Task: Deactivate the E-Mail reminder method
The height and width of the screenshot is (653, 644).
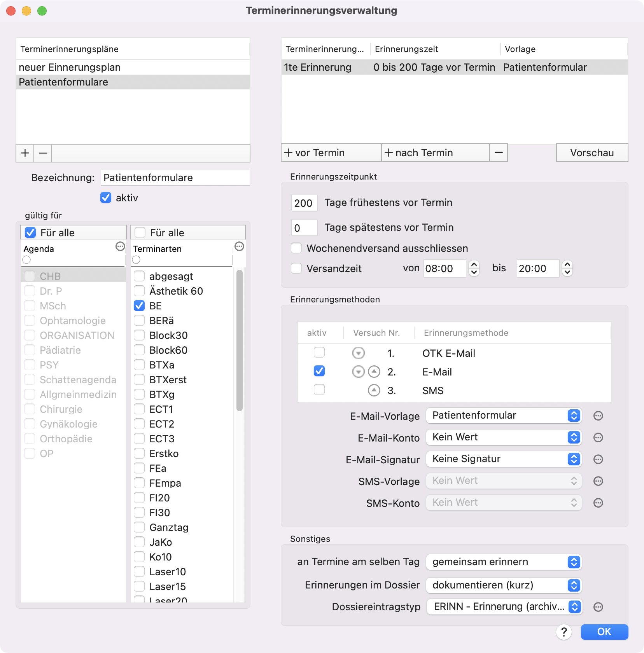Action: pos(319,371)
